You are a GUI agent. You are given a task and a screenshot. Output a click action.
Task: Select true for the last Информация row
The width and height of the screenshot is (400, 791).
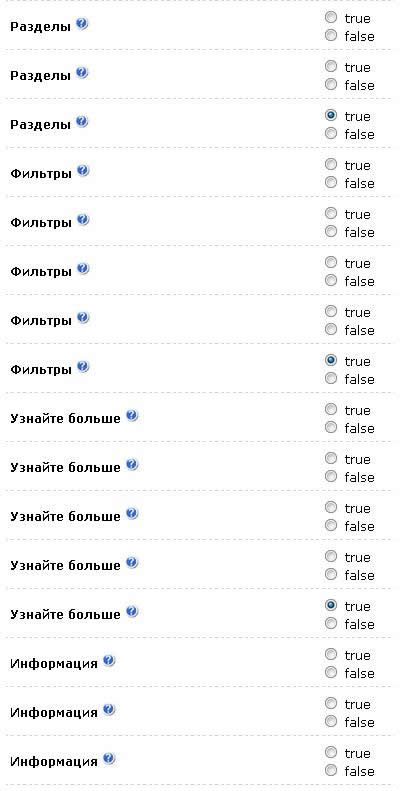[x=331, y=753]
